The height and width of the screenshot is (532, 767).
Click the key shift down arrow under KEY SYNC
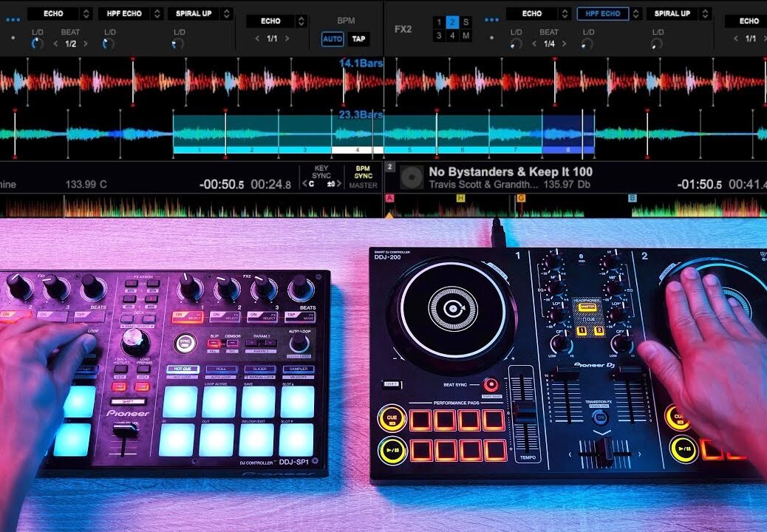304,184
